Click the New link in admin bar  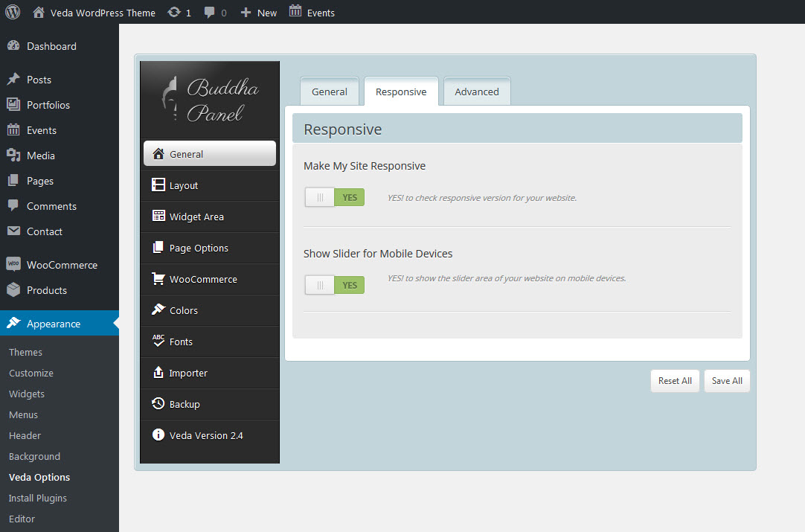tap(267, 13)
